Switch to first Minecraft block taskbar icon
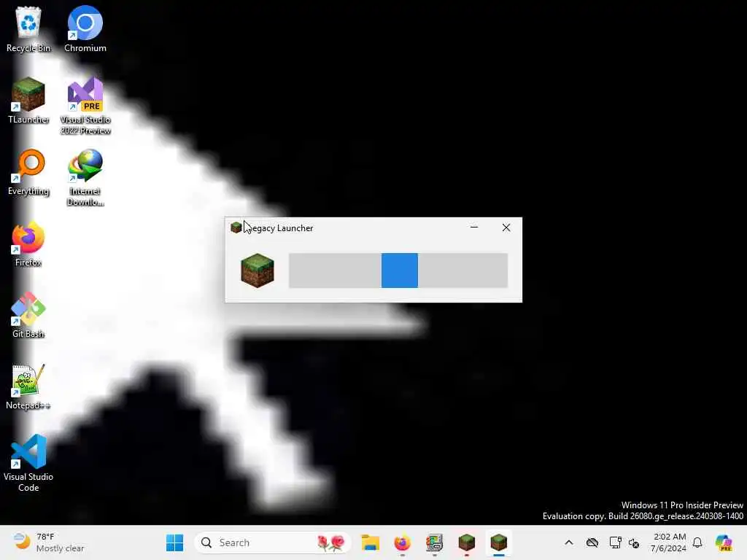This screenshot has height=560, width=747. (x=466, y=542)
